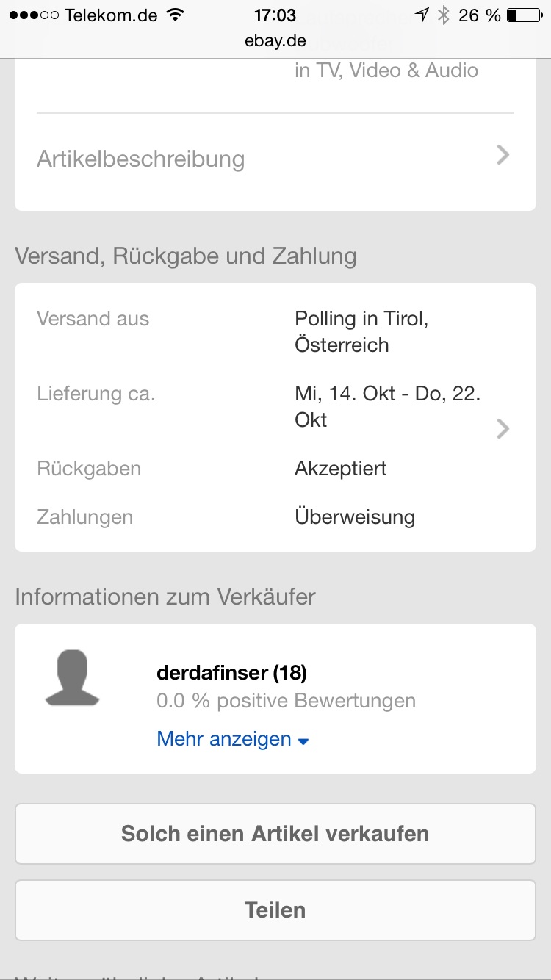551x980 pixels.
Task: Tap the cellular signal strength dots
Action: coord(34,15)
